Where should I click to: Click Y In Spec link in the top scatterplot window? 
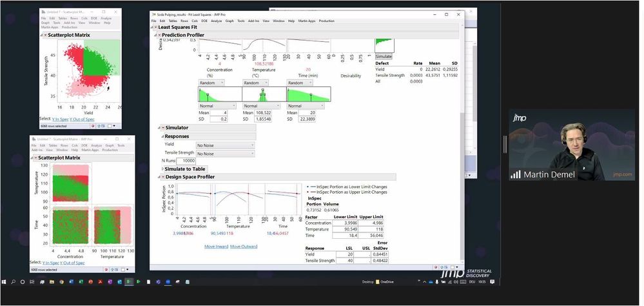[61, 119]
